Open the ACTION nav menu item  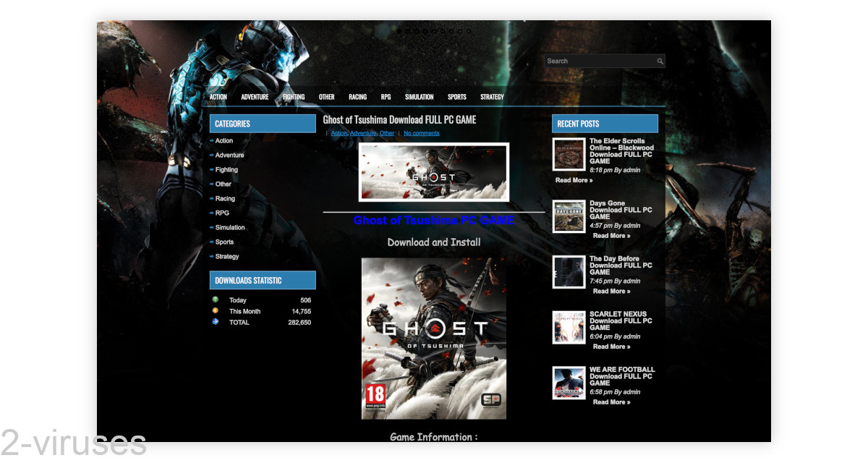coord(218,97)
